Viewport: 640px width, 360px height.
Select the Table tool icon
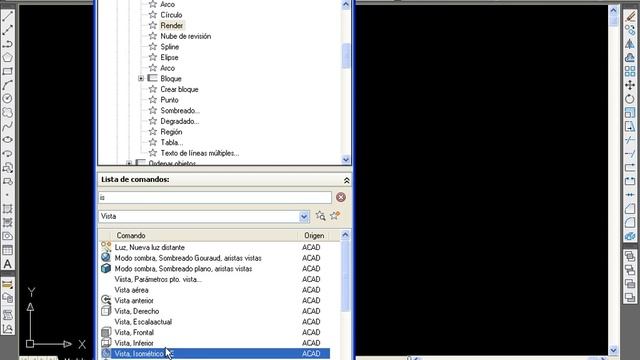(x=7, y=250)
